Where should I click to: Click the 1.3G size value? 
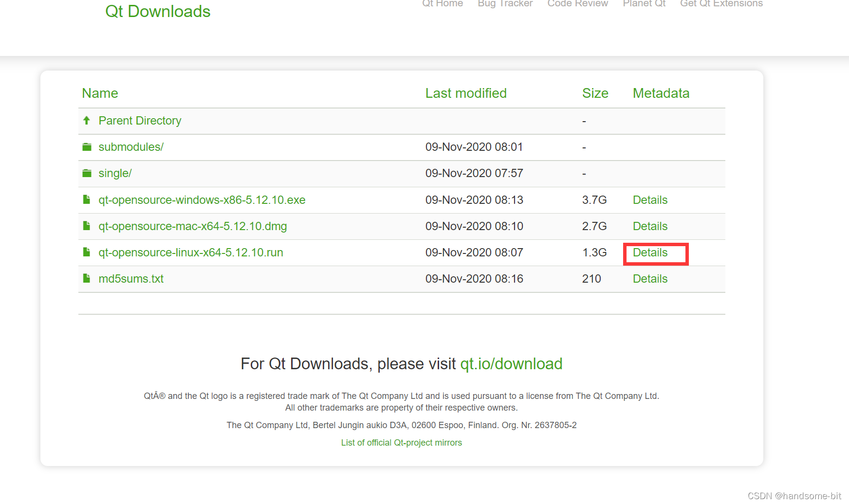click(x=594, y=252)
